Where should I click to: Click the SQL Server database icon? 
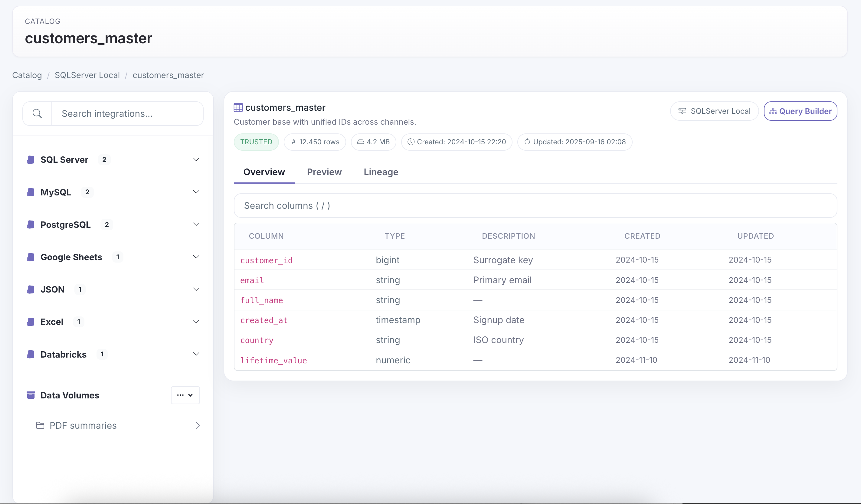pyautogui.click(x=31, y=159)
